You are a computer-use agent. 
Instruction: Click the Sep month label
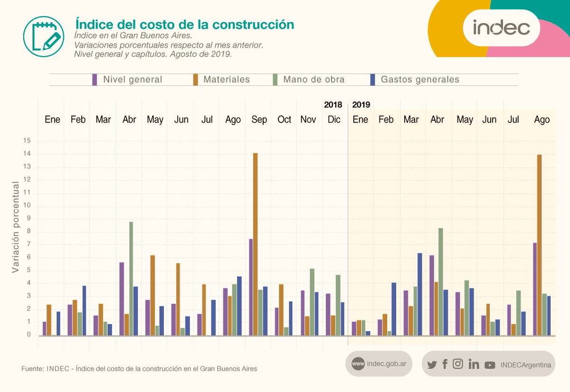[259, 120]
